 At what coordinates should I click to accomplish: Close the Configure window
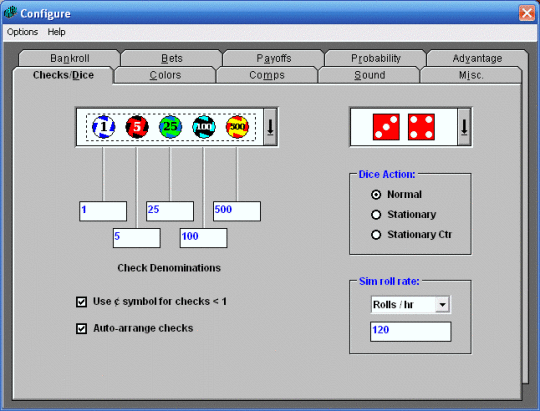coord(527,13)
